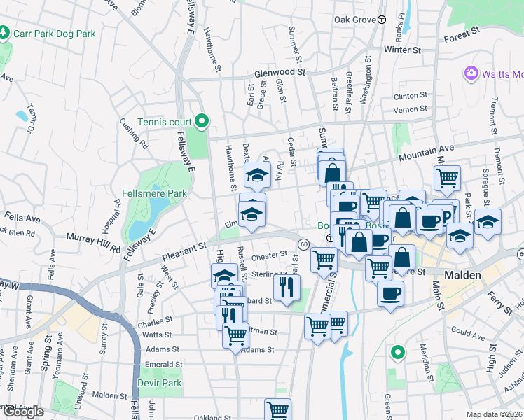This screenshot has height=420, width=524.
Task: Click the Meridian St label
Action: point(427,363)
